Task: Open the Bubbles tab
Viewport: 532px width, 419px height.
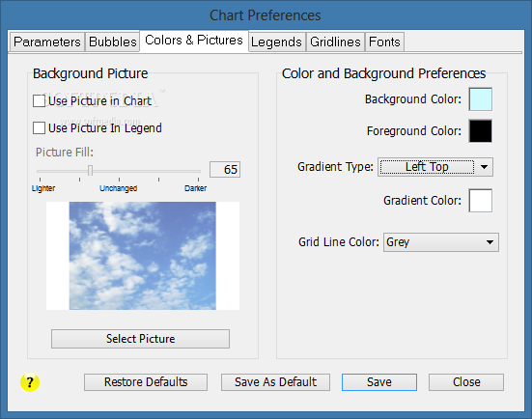Action: [x=112, y=42]
